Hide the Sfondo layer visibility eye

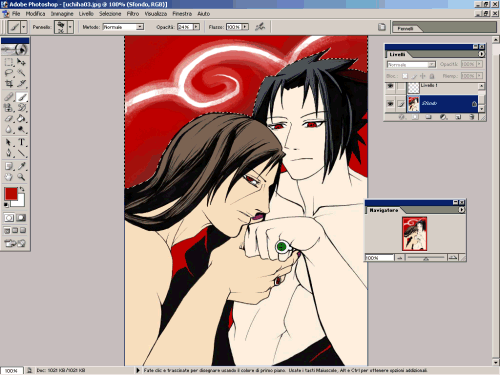(390, 104)
